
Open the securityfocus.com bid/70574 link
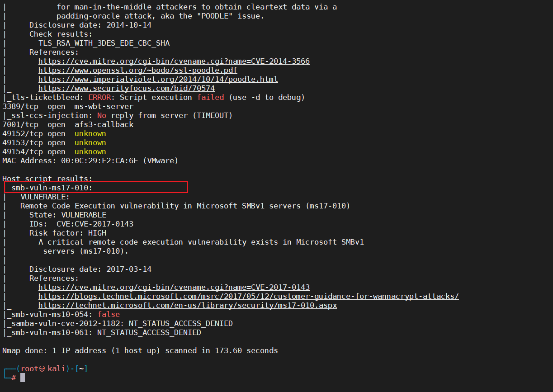127,88
